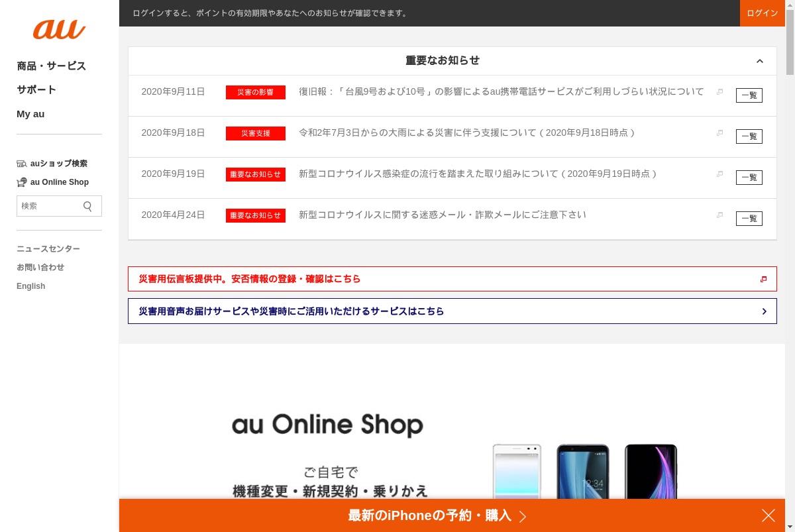Open 令和2年7月3日からの大雨 支援 notice
Screen dimensions: 795x532
467,133
